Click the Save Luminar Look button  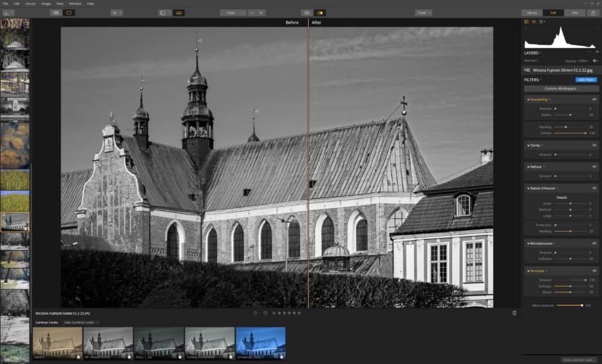pyautogui.click(x=578, y=359)
